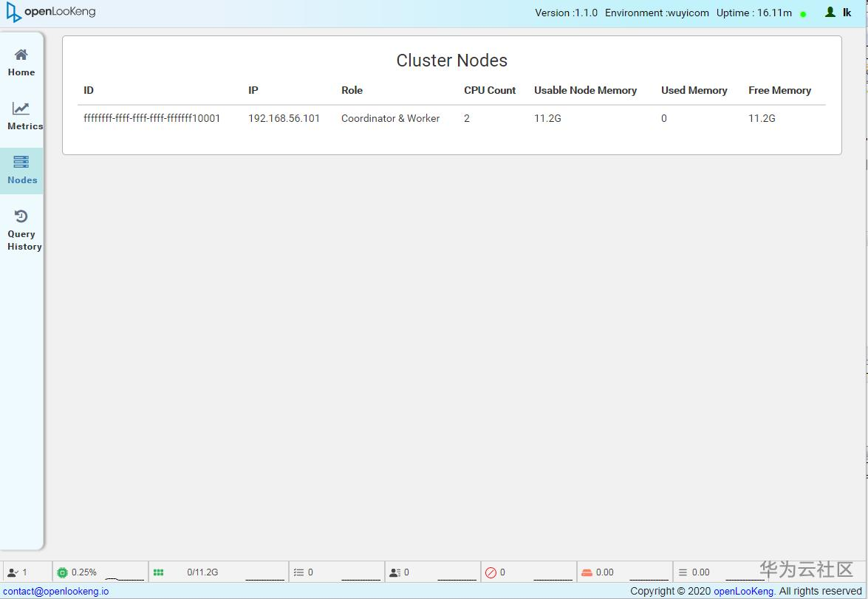
Task: Click the IP column header
Action: coord(253,90)
